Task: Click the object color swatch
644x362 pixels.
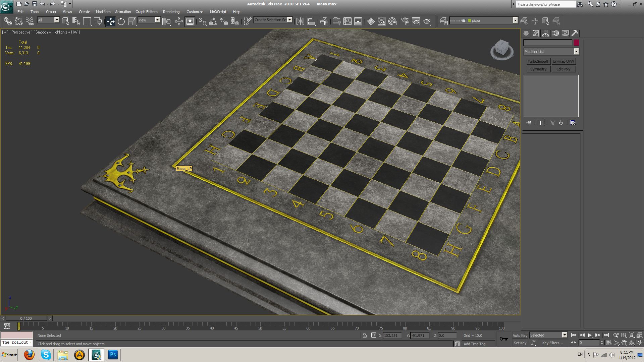Action: coord(576,43)
